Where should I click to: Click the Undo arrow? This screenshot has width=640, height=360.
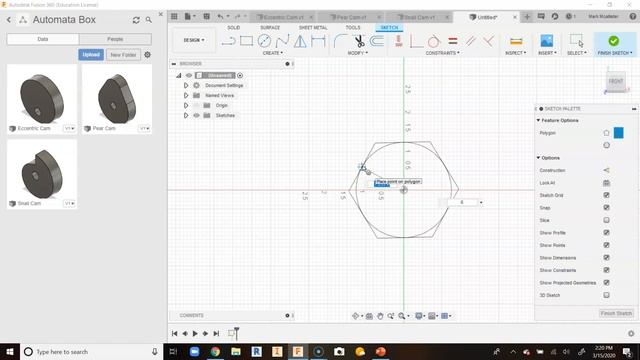tap(220, 16)
